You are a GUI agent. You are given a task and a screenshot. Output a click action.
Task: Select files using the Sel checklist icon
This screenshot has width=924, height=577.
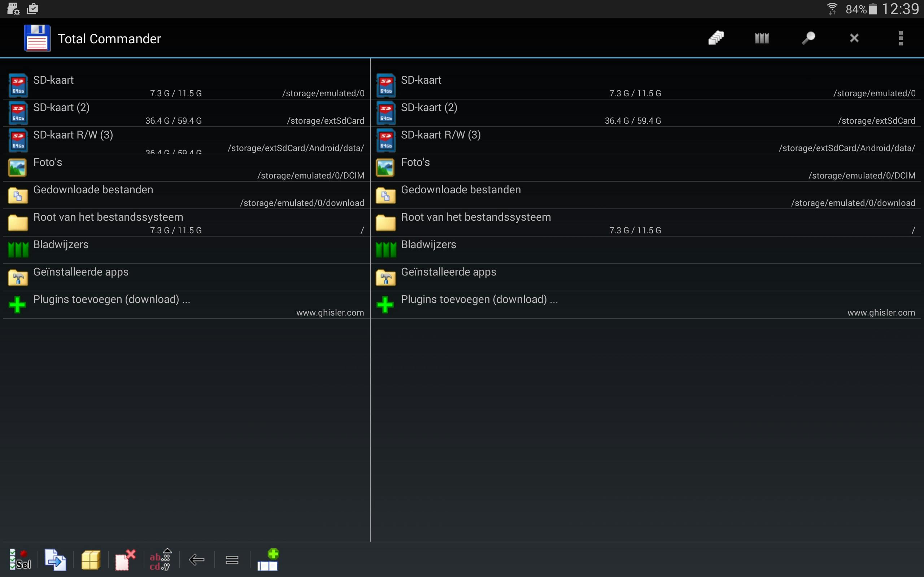point(19,560)
